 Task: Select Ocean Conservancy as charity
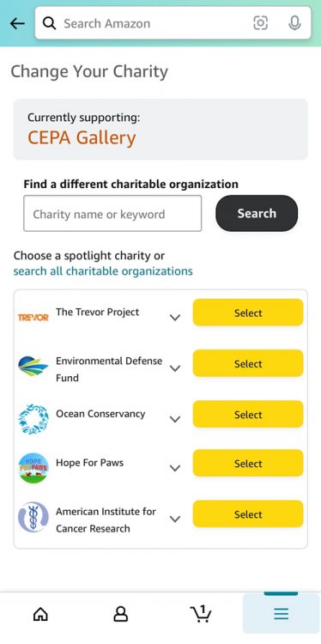[x=248, y=415]
